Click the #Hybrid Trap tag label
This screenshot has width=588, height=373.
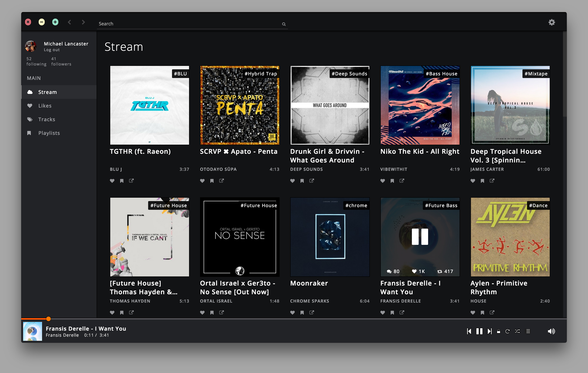[x=260, y=74]
